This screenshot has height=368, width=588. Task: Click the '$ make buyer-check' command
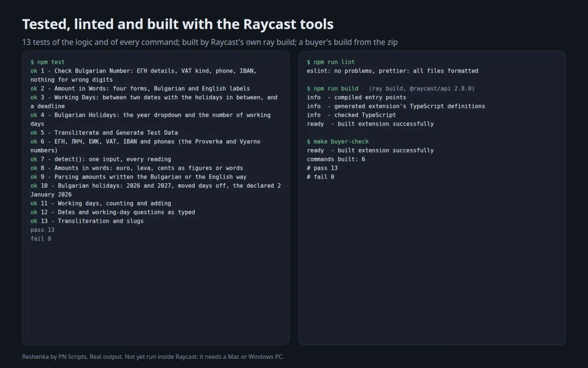click(x=338, y=142)
